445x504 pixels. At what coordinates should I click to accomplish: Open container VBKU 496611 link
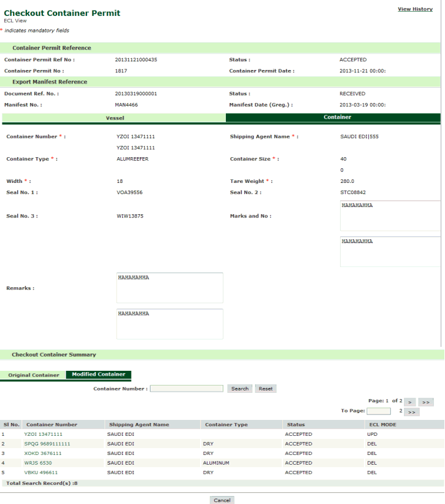point(41,472)
